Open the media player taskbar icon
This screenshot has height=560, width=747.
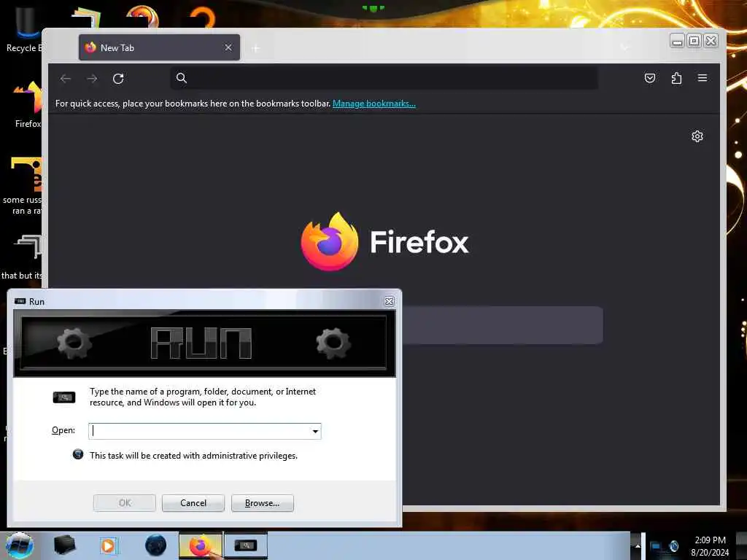click(x=109, y=545)
